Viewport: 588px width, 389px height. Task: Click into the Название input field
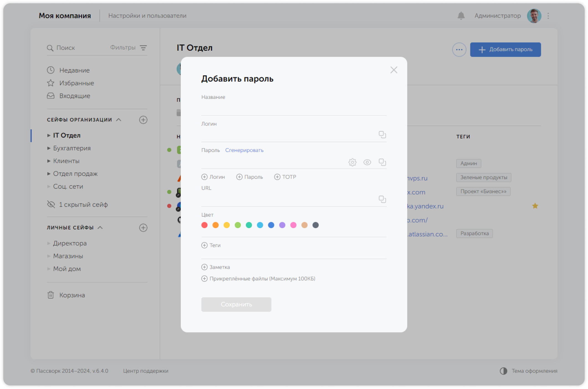tap(293, 109)
